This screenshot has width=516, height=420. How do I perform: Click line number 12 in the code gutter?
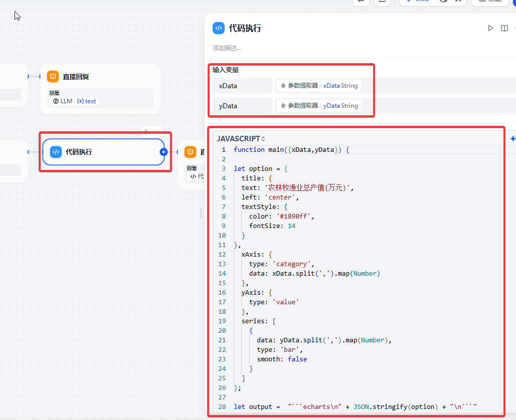coord(222,255)
